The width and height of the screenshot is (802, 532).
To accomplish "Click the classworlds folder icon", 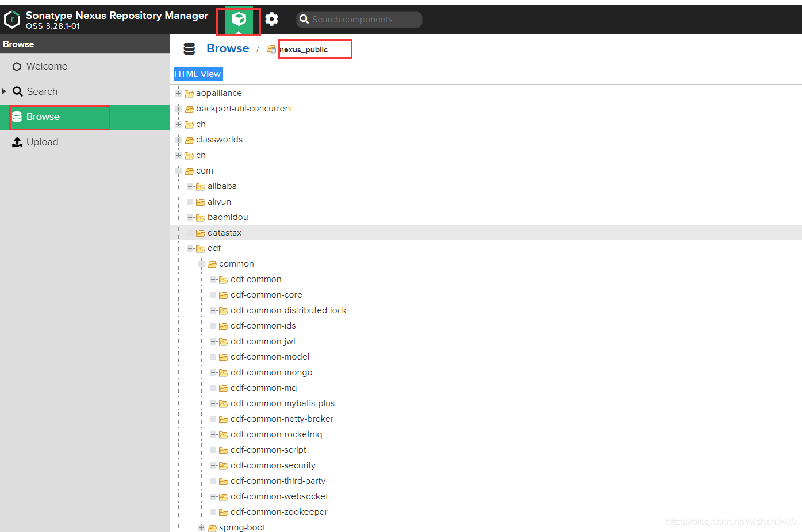I will tap(189, 140).
